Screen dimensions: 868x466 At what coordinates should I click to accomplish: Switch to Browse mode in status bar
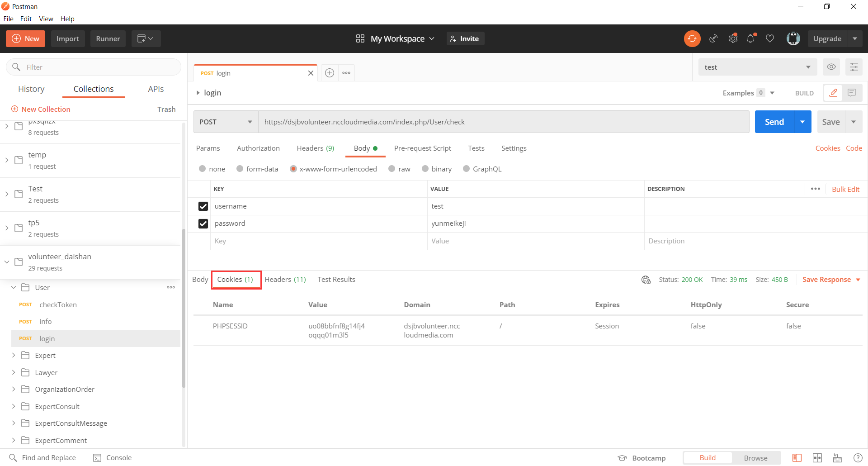(756, 458)
